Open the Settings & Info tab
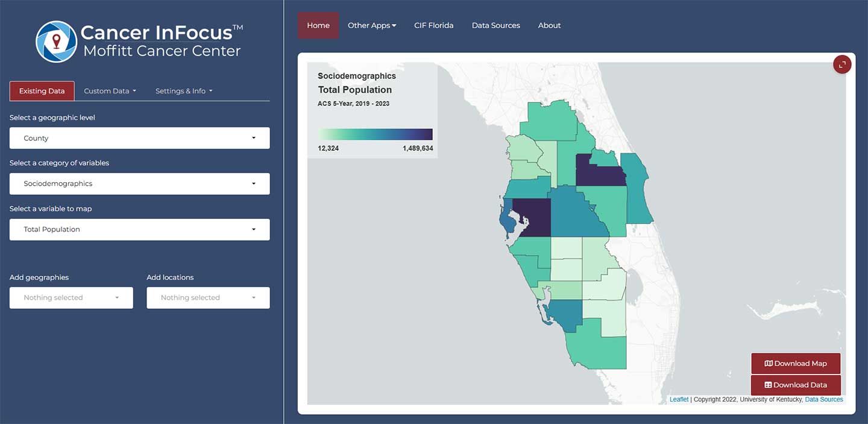This screenshot has width=868, height=424. click(x=184, y=91)
